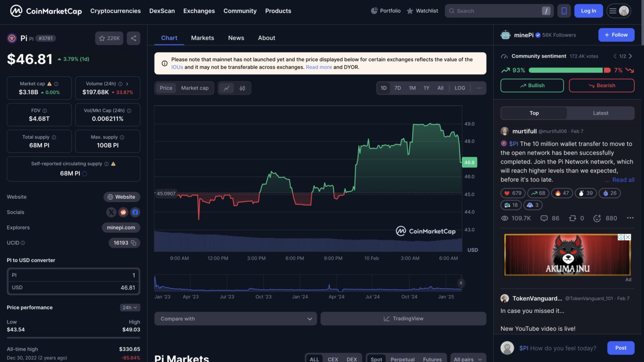Viewport: 644px width, 362px height.
Task: Show FDV info tooltip icon
Action: pyautogui.click(x=45, y=111)
